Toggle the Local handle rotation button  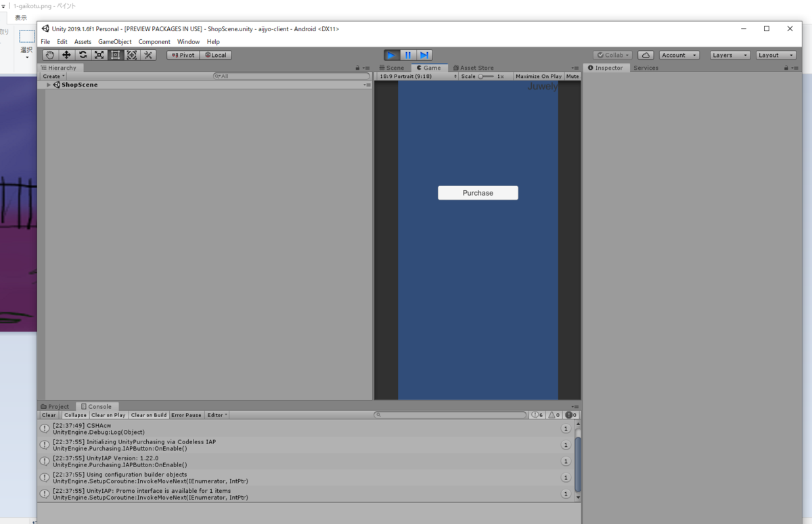[x=216, y=55]
